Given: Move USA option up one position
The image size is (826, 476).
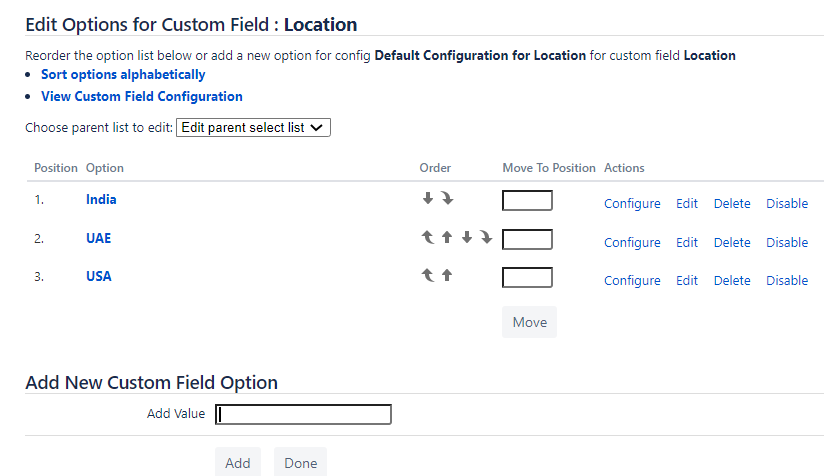Looking at the screenshot, I should [447, 276].
